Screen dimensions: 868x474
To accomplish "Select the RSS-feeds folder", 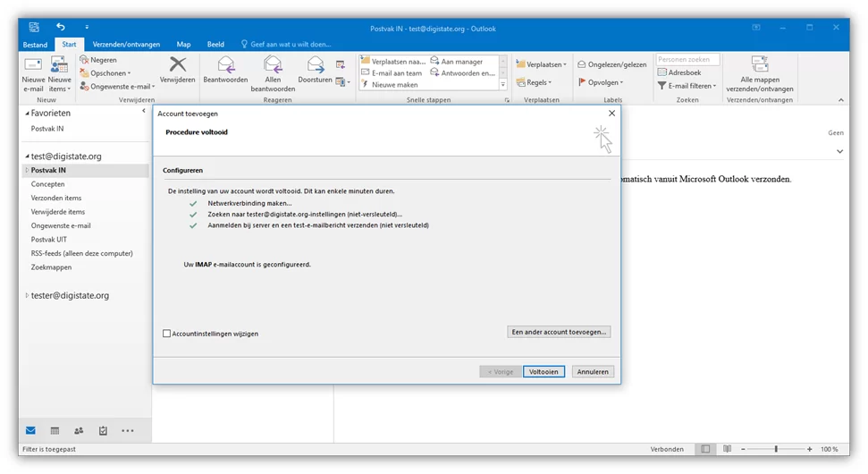I will coord(82,253).
